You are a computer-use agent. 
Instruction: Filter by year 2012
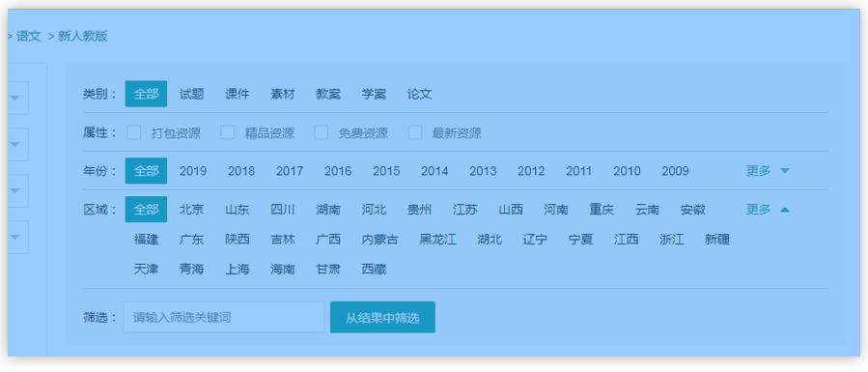click(x=531, y=171)
